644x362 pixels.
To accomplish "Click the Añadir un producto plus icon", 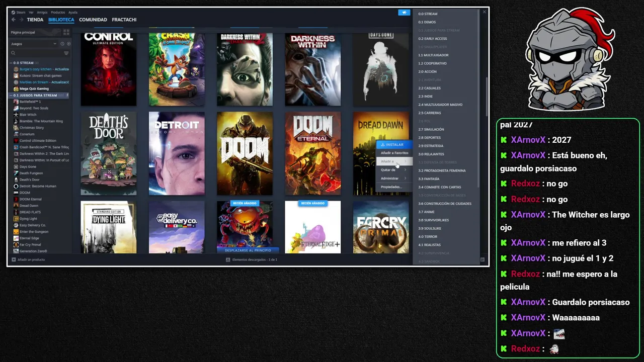I will (14, 259).
